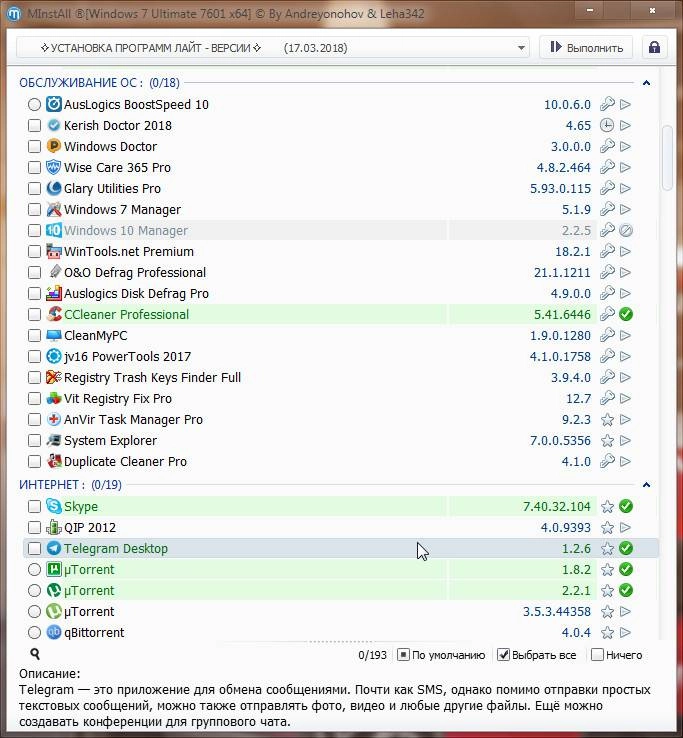
Task: Click star icon for µTorrent 1.8.2
Action: point(607,570)
